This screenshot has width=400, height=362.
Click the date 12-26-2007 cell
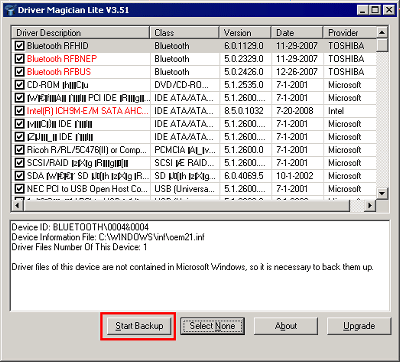click(297, 72)
